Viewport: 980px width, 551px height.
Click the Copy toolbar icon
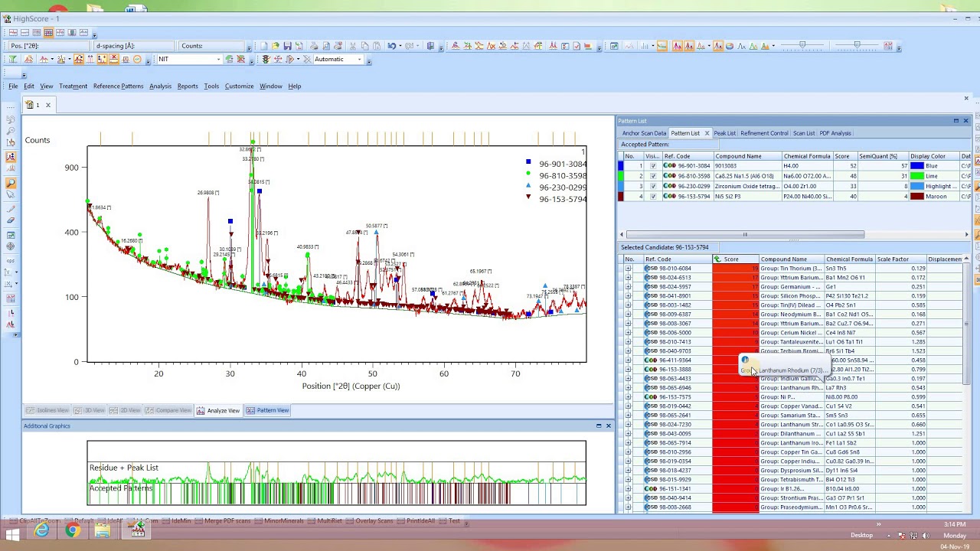[x=365, y=46]
